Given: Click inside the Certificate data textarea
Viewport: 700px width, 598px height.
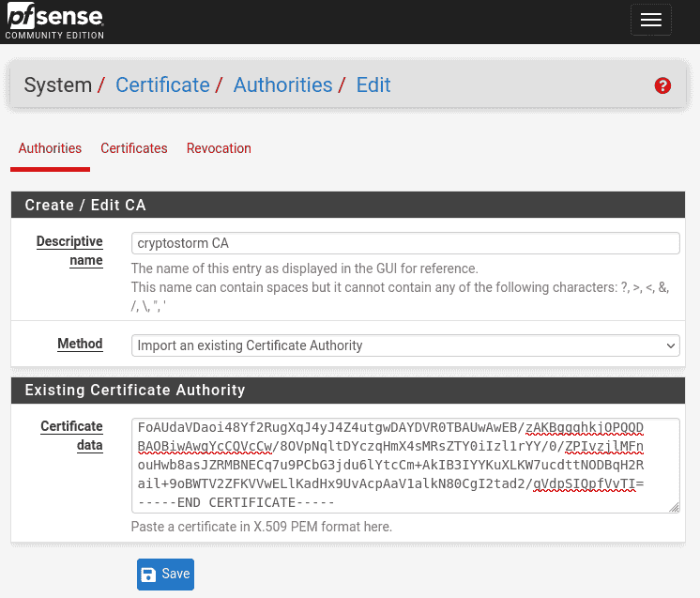Looking at the screenshot, I should tap(405, 466).
